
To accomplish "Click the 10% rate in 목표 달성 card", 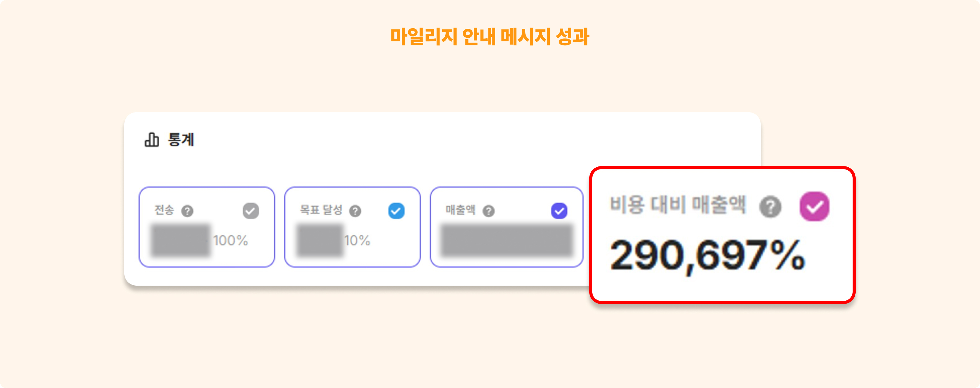I will (357, 241).
